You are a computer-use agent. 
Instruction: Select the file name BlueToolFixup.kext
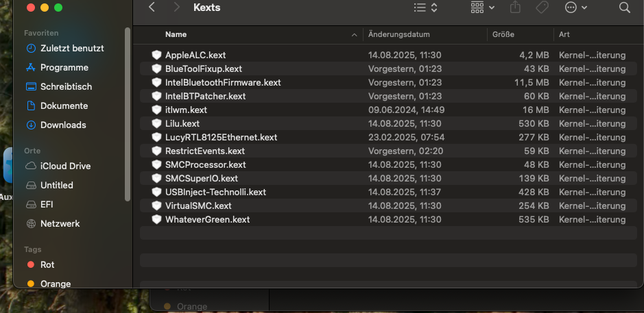[203, 68]
